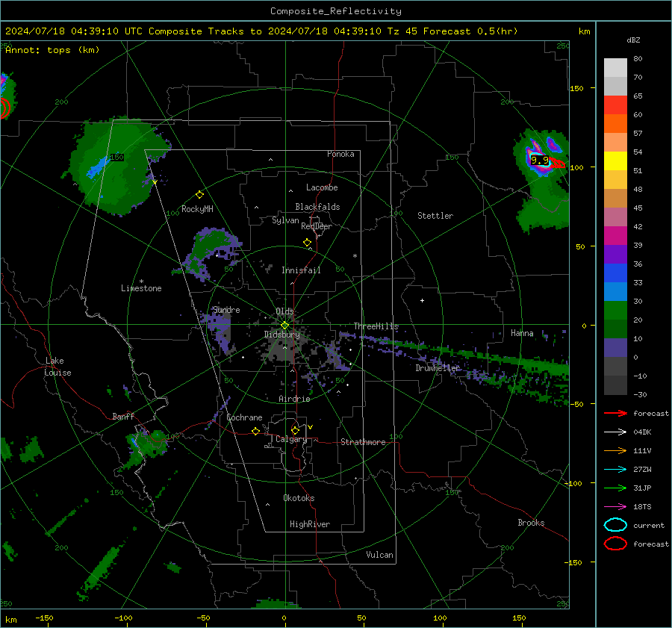The width and height of the screenshot is (672, 628).
Task: Click the green rain echo northwest of RockyMH
Action: click(x=116, y=167)
